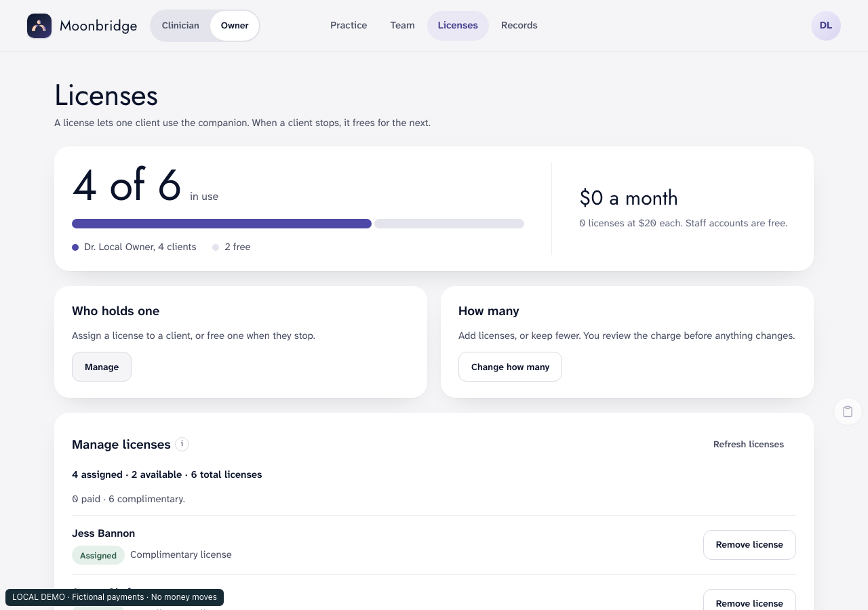Click the LOCAL DEMO banner

click(x=115, y=597)
